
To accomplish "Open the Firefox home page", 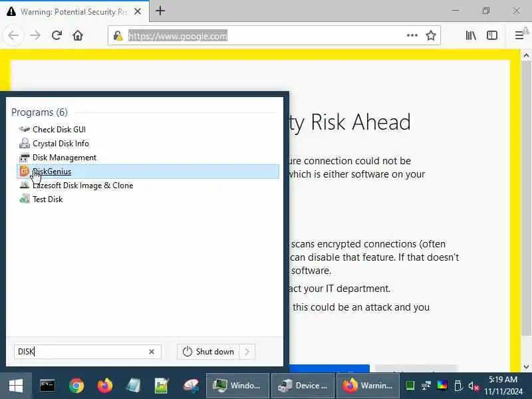I will pos(78,35).
